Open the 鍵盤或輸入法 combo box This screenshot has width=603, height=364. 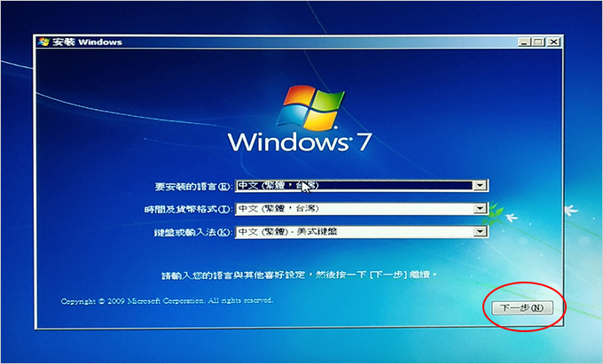coord(362,232)
